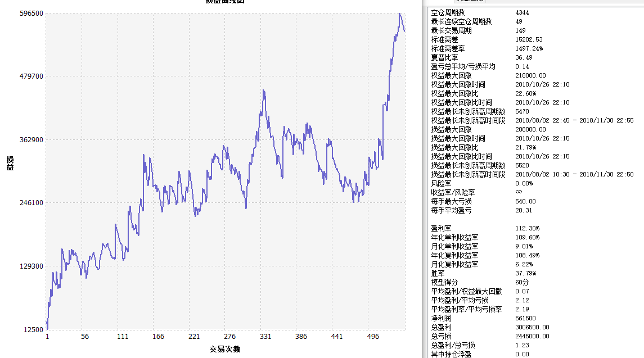Click the 胜率 row
Viewport: 644px width, 358px height.
(438, 273)
